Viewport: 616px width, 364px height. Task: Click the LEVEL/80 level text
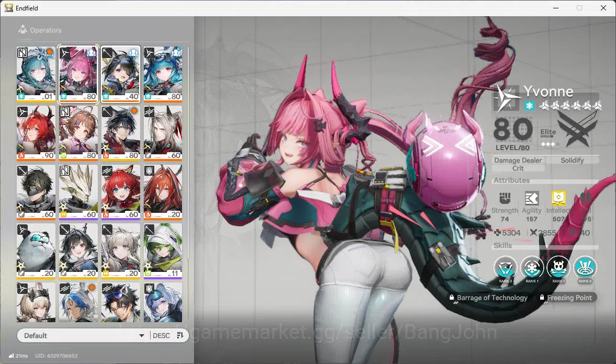[512, 147]
